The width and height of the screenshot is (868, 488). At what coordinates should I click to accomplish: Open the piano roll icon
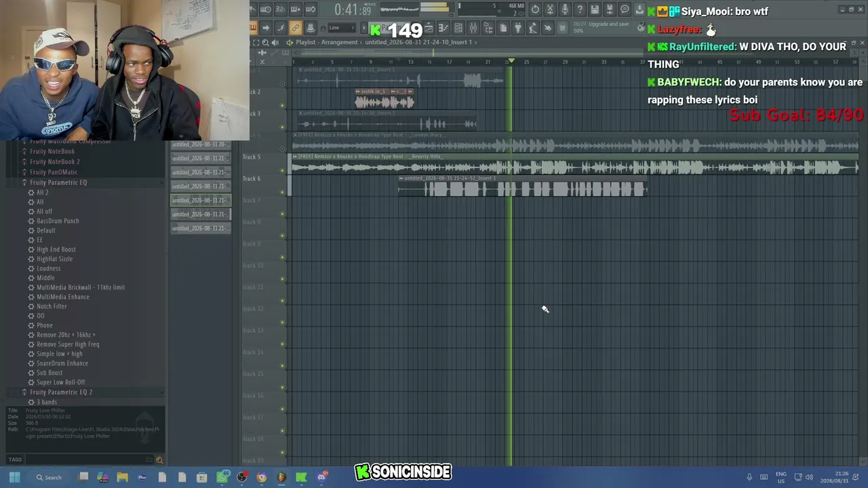click(x=443, y=28)
